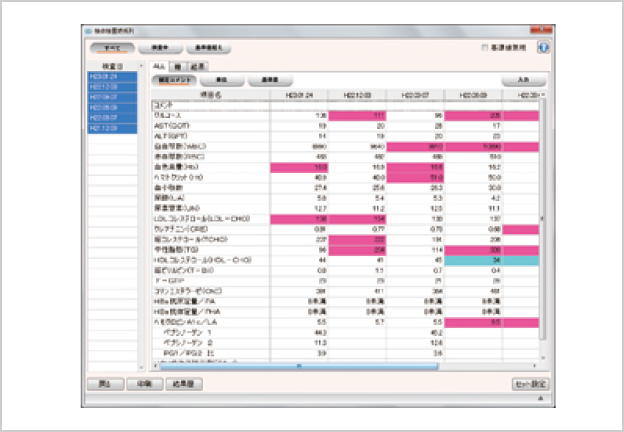Click the 結果歴 button at the bottom

point(187,383)
